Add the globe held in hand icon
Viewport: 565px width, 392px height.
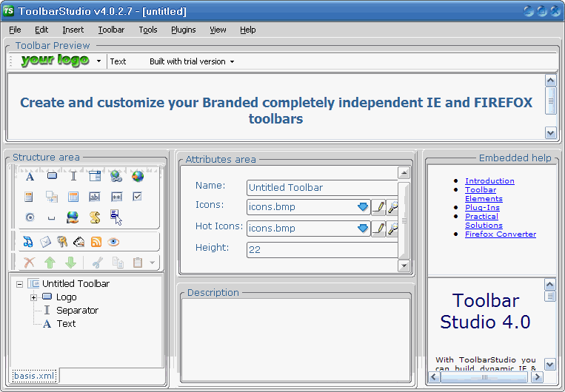(73, 217)
